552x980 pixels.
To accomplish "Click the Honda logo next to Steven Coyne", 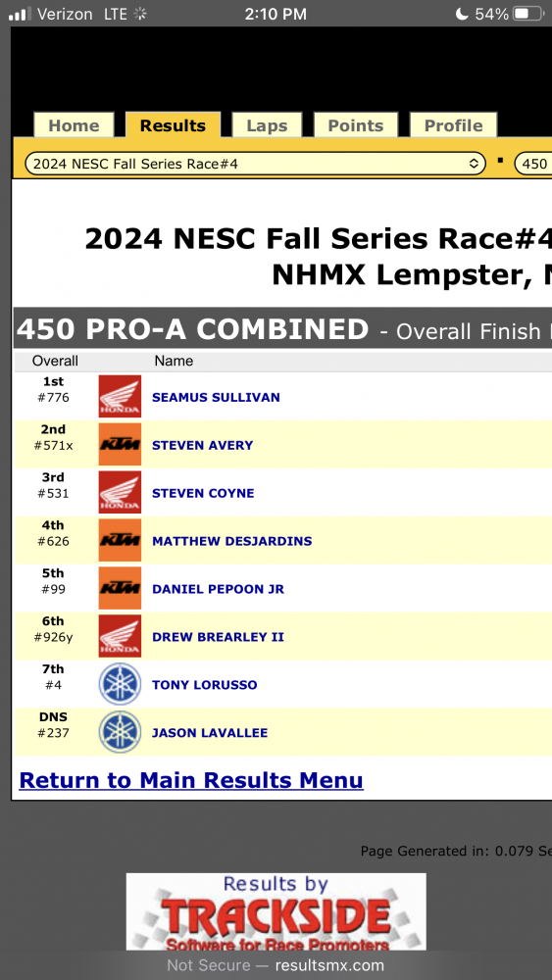I will coord(120,492).
